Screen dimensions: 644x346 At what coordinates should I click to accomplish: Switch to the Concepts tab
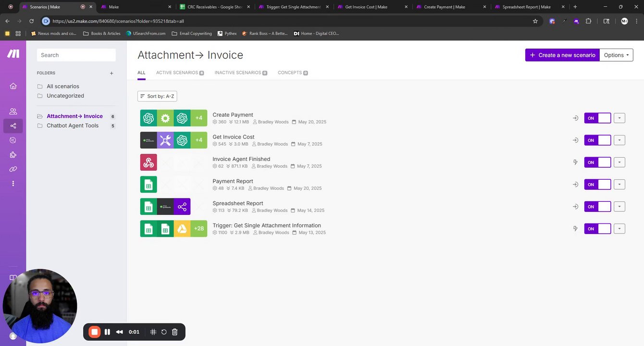(293, 73)
